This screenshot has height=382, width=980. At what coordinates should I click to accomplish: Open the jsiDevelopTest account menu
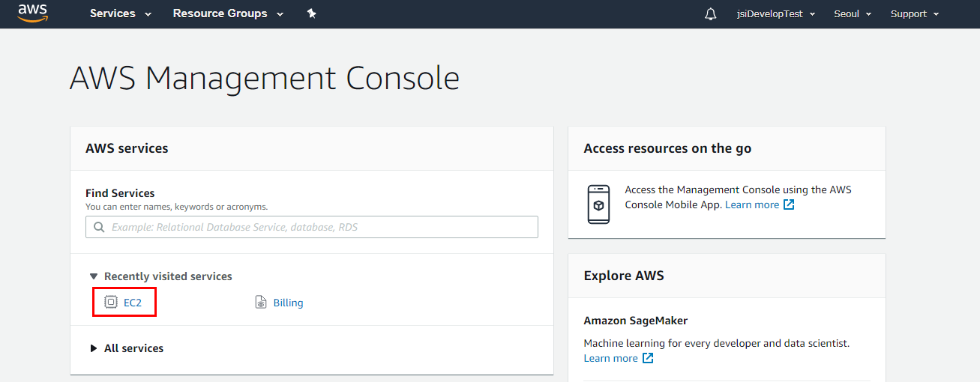[x=775, y=14]
